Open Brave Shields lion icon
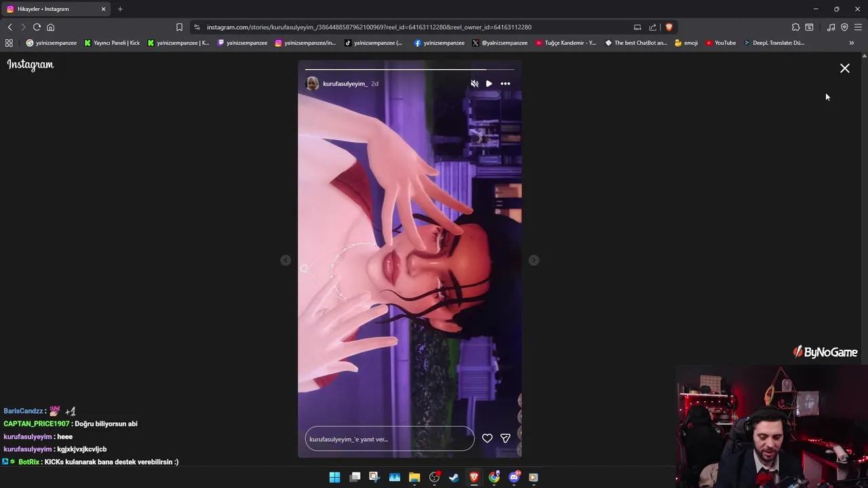This screenshot has width=868, height=488. tap(669, 27)
